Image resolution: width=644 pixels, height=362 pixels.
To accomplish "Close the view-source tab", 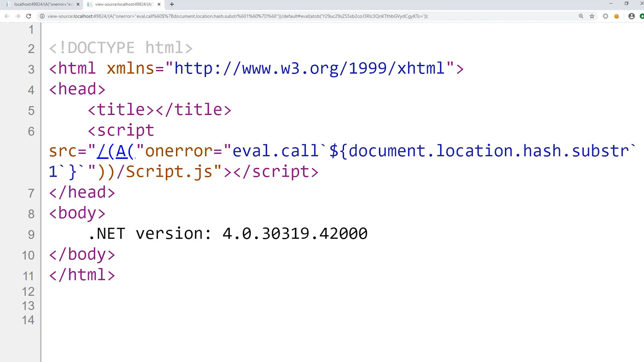I will [x=159, y=4].
